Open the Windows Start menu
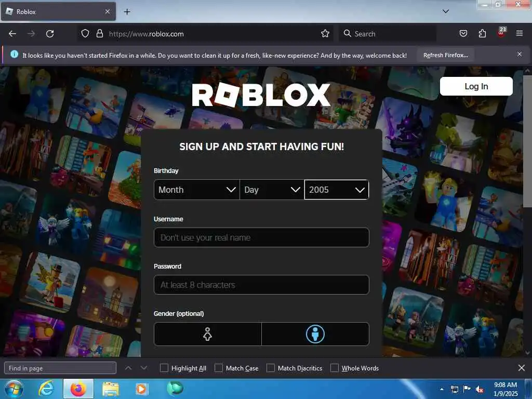The image size is (532, 399). [x=14, y=389]
